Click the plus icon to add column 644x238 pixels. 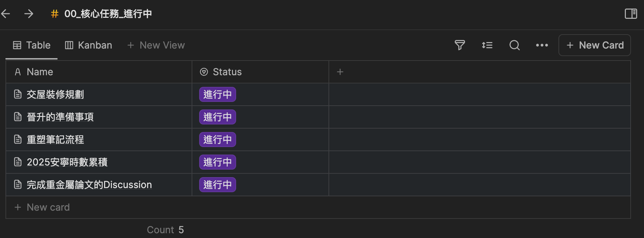(340, 72)
